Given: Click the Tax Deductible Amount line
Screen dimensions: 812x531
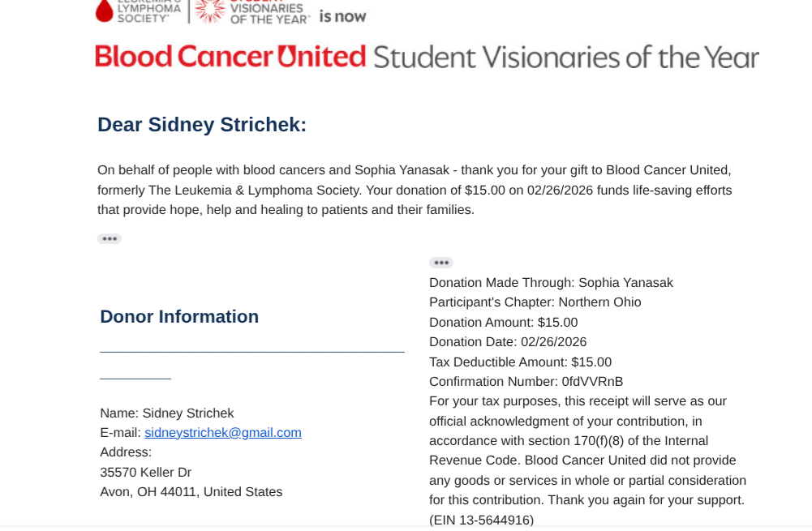Looking at the screenshot, I should pos(520,362).
